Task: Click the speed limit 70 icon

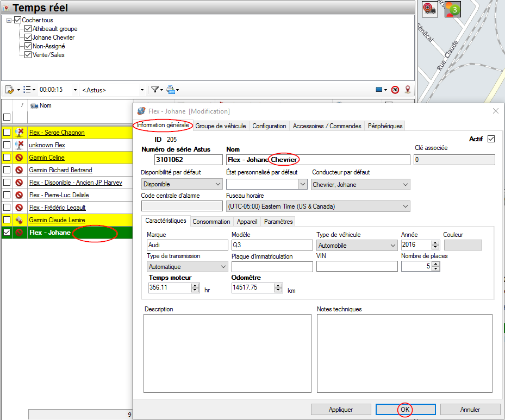Action: coord(395,90)
